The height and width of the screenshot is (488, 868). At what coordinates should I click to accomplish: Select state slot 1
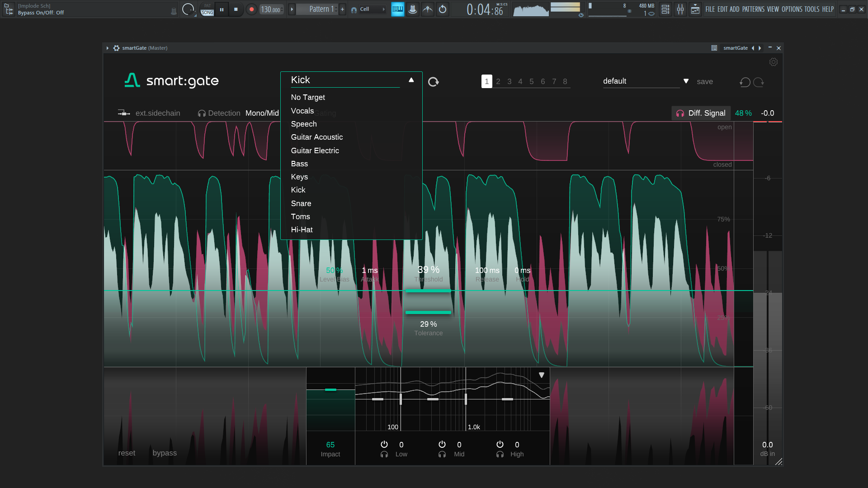point(486,81)
